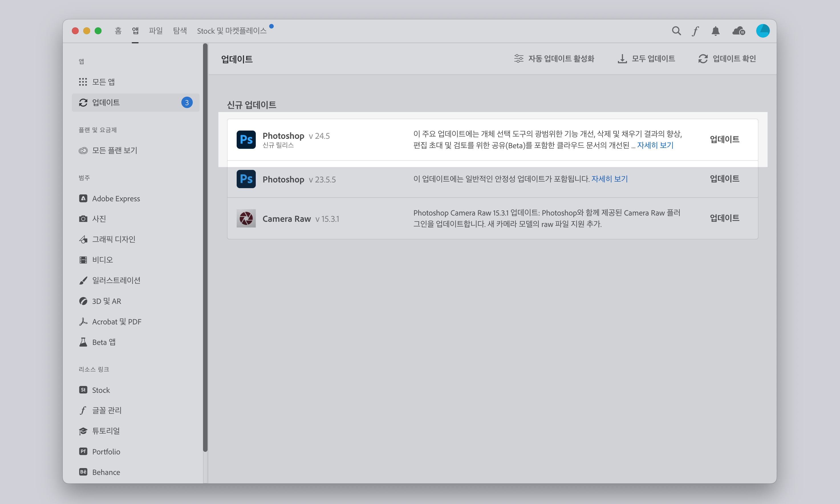
Task: Click the sidebar vertical scrollbar
Action: 205,247
